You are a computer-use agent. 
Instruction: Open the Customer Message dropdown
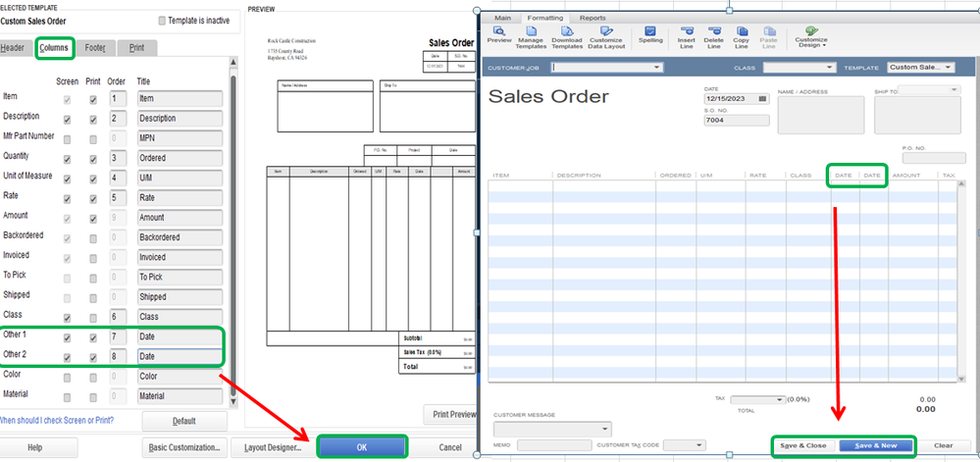[x=605, y=430]
